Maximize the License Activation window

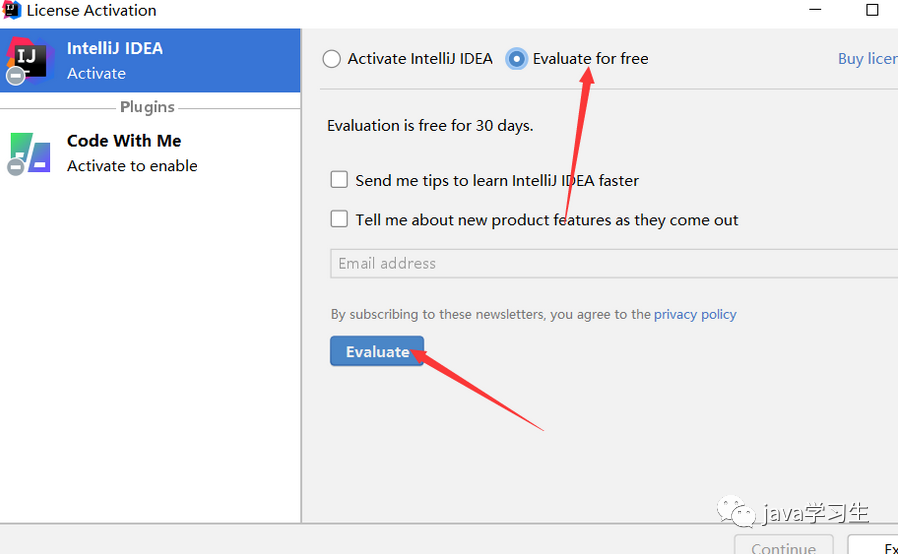pos(872,10)
